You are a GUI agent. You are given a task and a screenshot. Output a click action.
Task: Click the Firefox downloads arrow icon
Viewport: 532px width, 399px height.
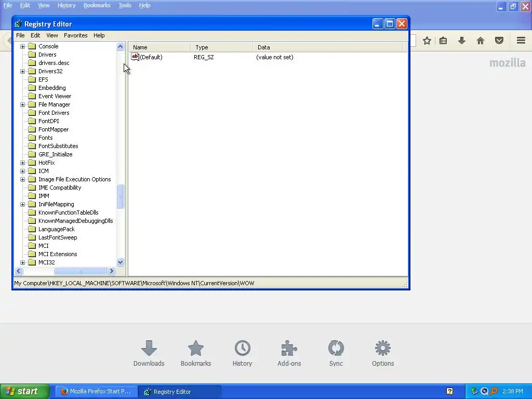[x=462, y=41]
